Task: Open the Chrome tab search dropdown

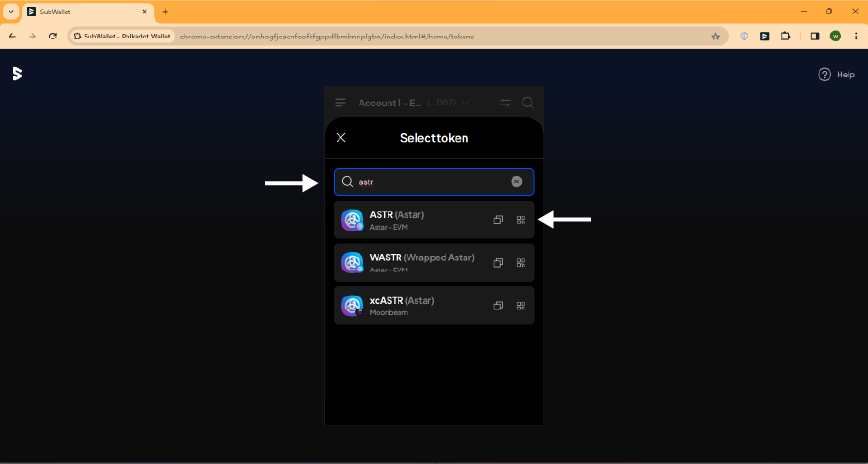Action: [11, 11]
